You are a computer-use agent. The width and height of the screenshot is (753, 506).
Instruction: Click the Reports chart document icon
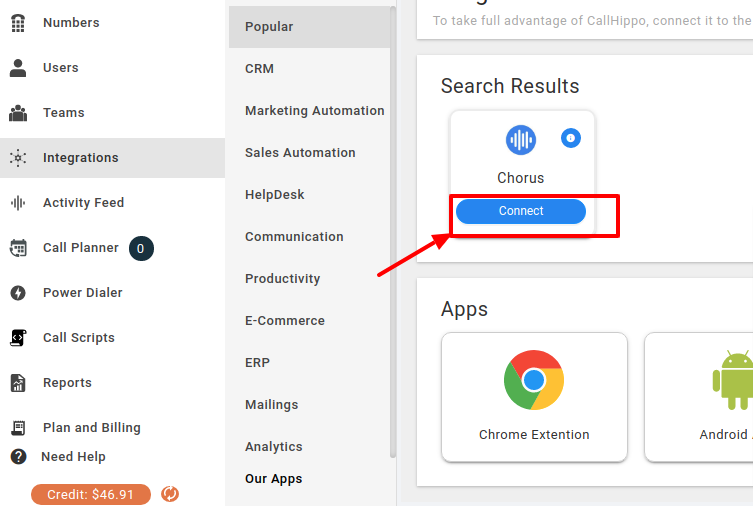pyautogui.click(x=18, y=383)
